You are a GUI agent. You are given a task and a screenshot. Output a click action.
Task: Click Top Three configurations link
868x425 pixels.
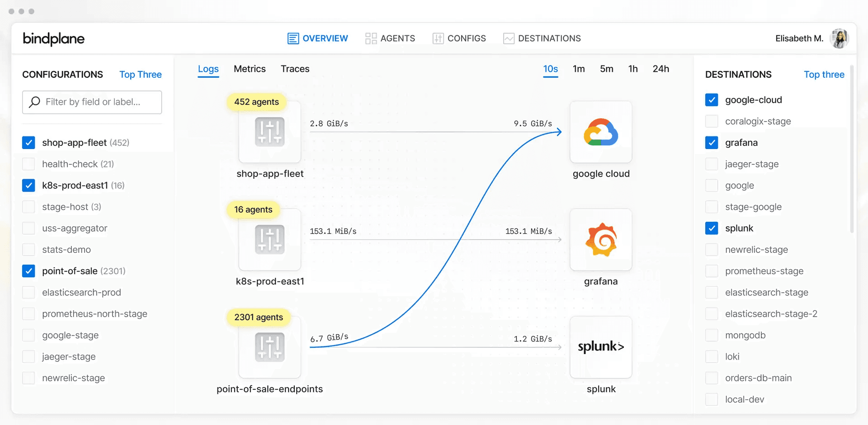140,75
